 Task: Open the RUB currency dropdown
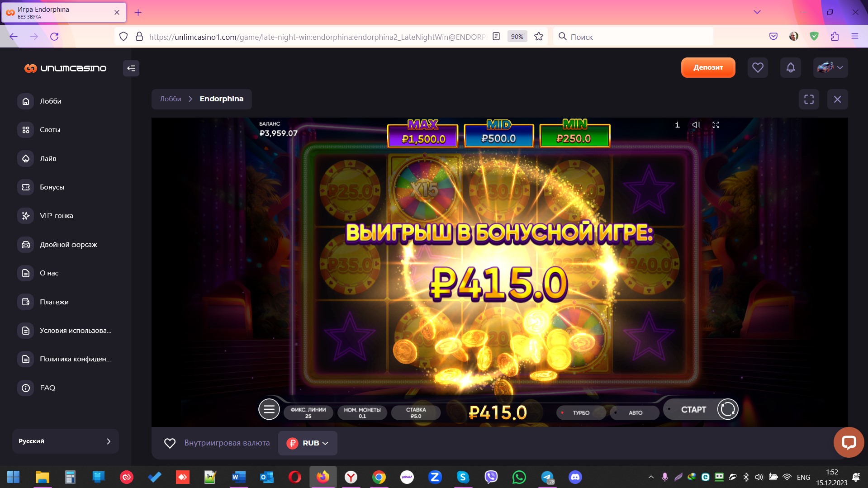pos(308,443)
